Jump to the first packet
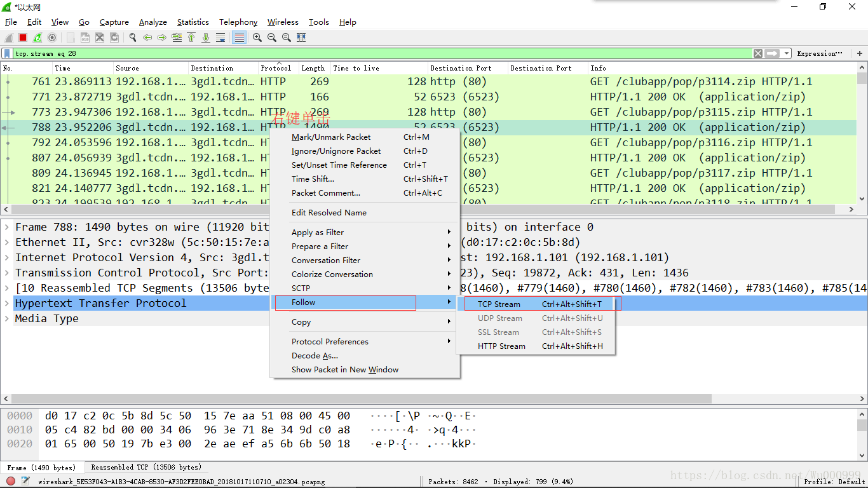 191,37
